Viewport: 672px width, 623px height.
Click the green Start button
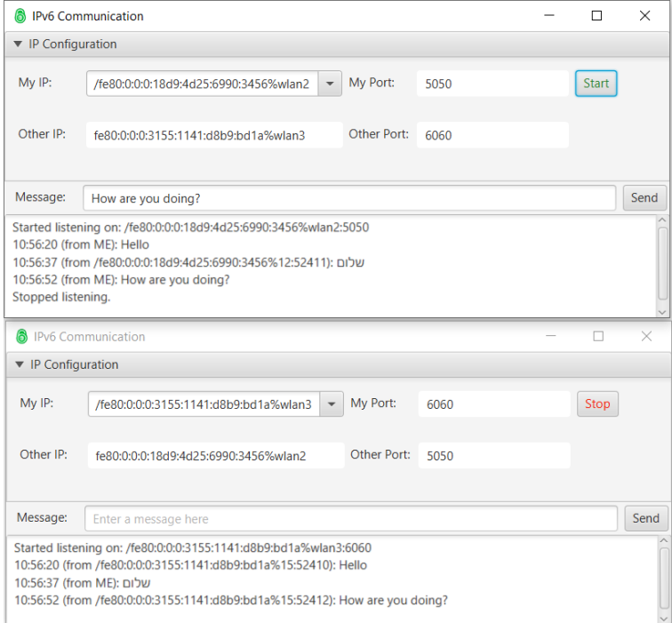click(x=596, y=84)
